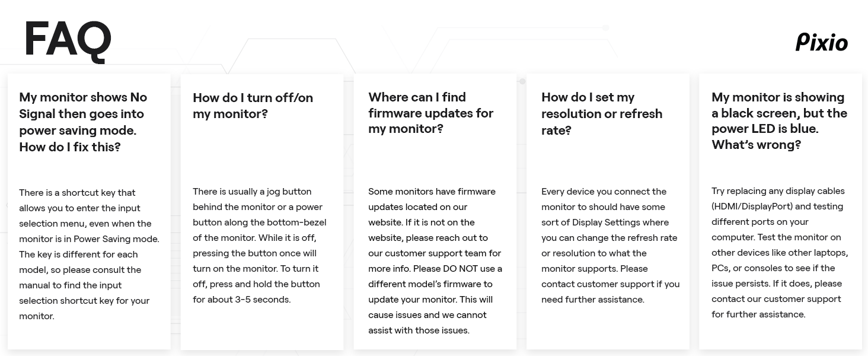This screenshot has height=356, width=868.
Task: Select the resolution or refresh rate question
Action: tap(601, 113)
